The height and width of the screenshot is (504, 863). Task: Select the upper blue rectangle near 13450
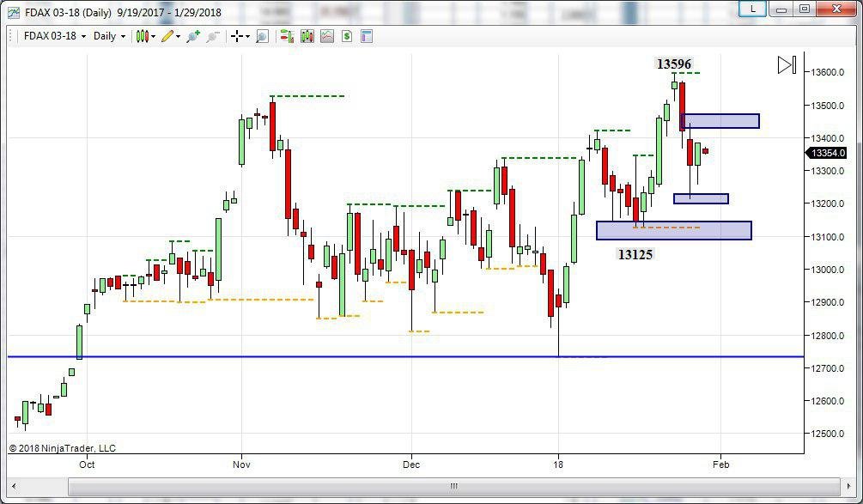coord(720,121)
